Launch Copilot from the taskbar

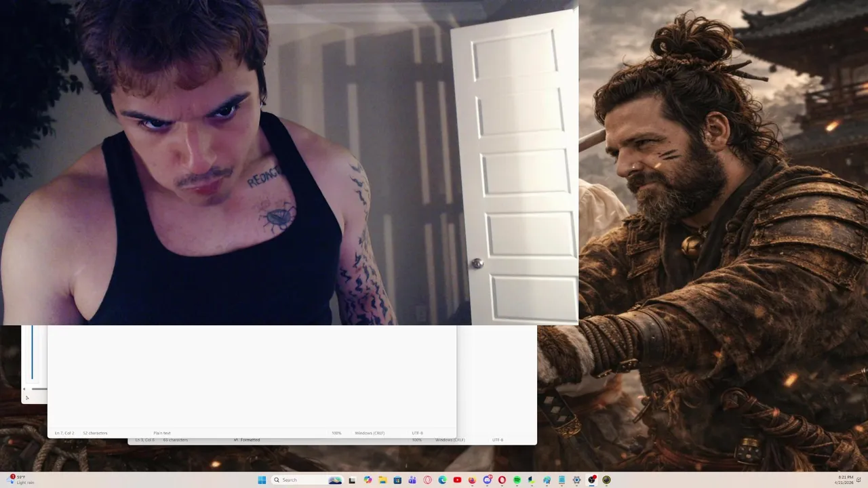pos(368,480)
